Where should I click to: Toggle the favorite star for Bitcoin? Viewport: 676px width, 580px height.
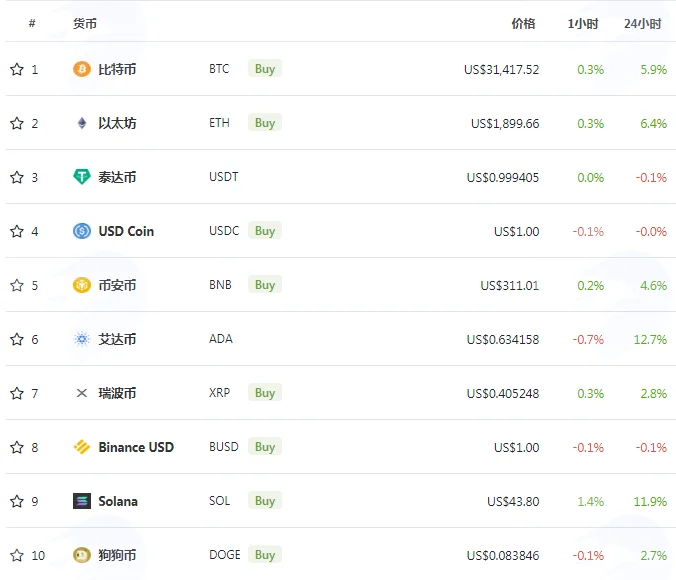click(x=17, y=69)
